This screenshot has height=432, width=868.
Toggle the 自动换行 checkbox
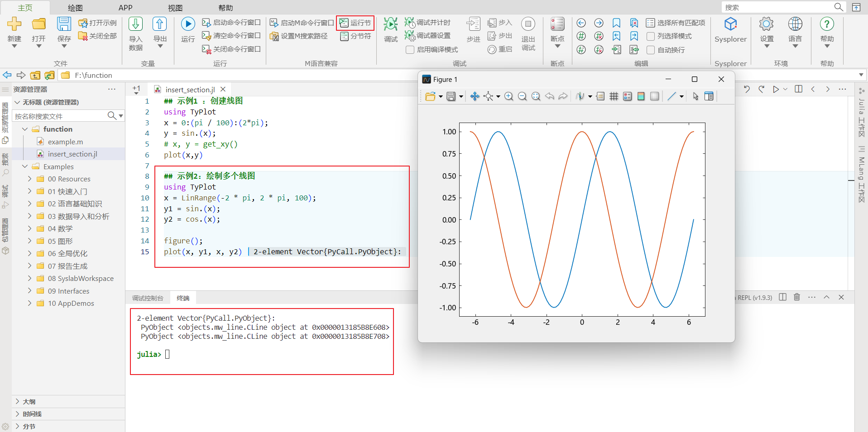pos(651,50)
